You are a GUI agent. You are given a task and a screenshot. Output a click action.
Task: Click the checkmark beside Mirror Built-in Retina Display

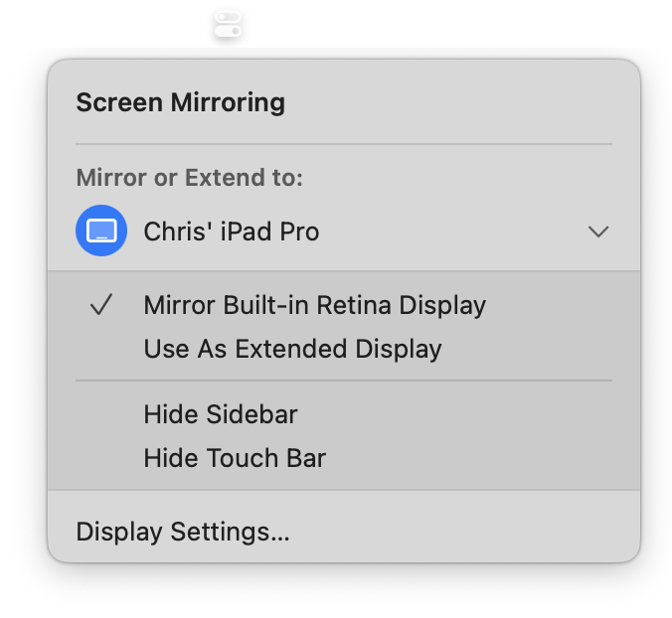[101, 305]
